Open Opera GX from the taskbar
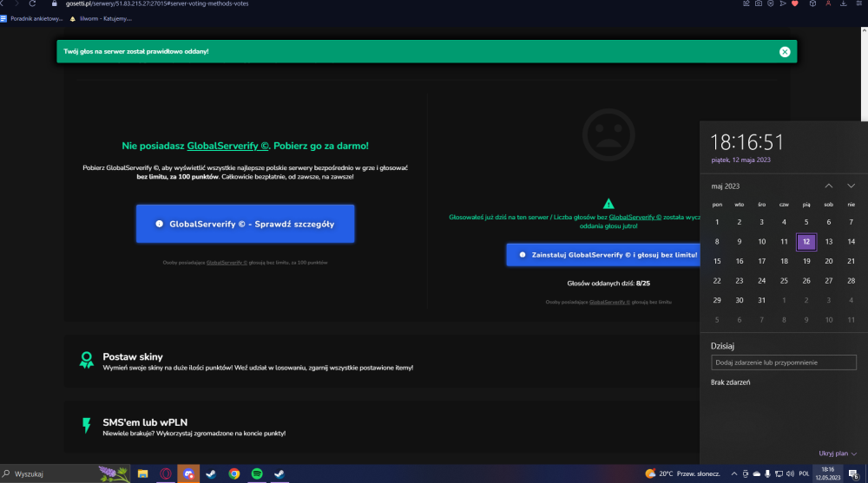The height and width of the screenshot is (483, 868). (166, 473)
